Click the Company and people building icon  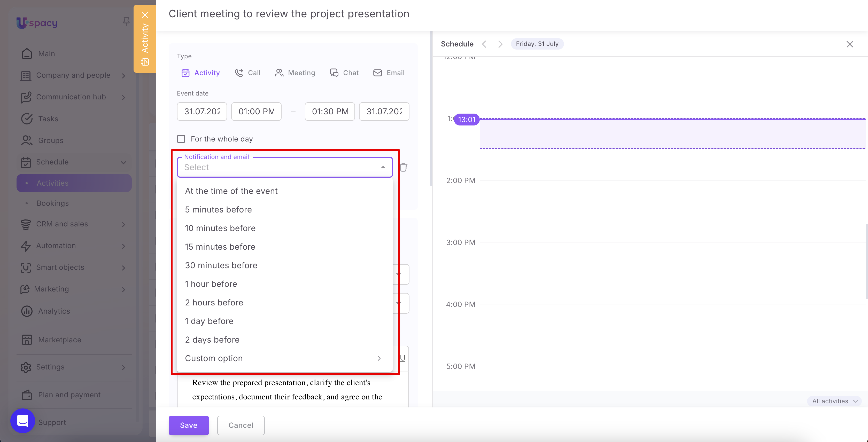(x=26, y=75)
